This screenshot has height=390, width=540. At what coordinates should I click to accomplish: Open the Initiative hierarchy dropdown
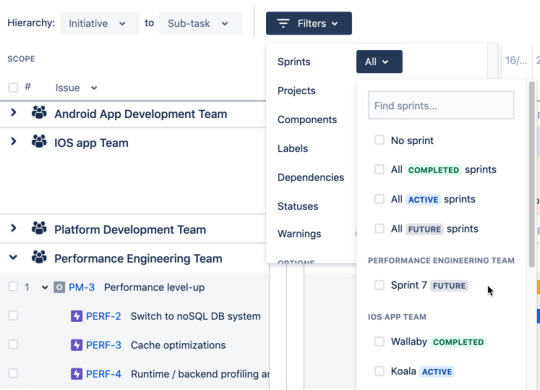(x=100, y=23)
